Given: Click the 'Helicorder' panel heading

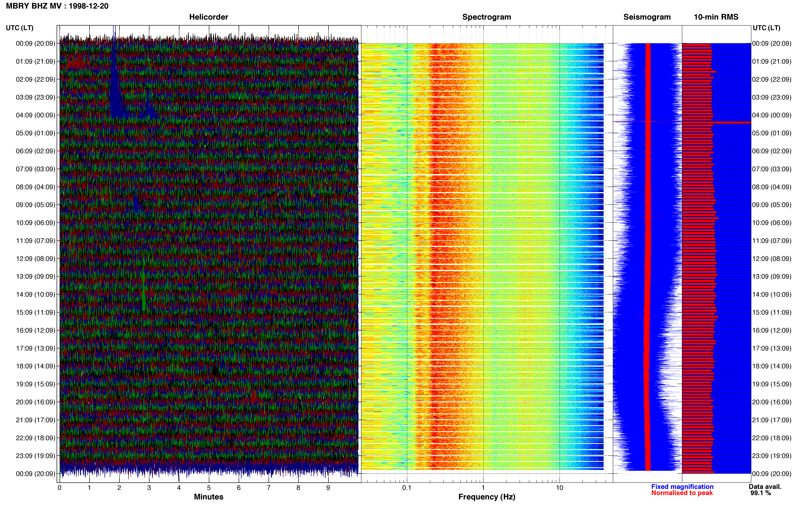Looking at the screenshot, I should click(x=209, y=17).
